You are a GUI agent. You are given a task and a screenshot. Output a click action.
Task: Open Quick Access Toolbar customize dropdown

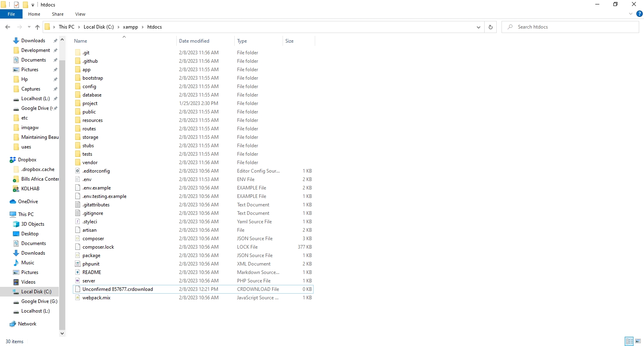tap(33, 5)
